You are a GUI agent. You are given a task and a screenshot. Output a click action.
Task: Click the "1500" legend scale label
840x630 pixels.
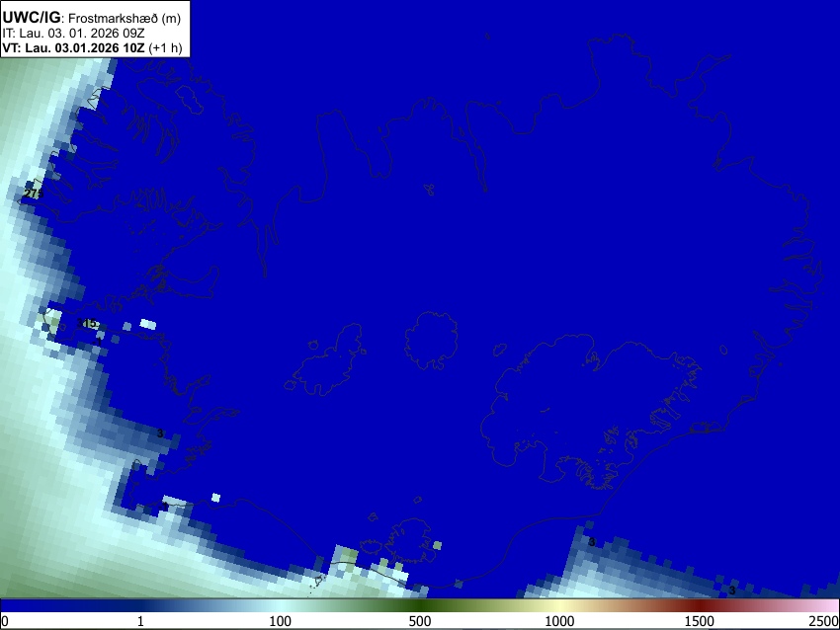tap(700, 621)
